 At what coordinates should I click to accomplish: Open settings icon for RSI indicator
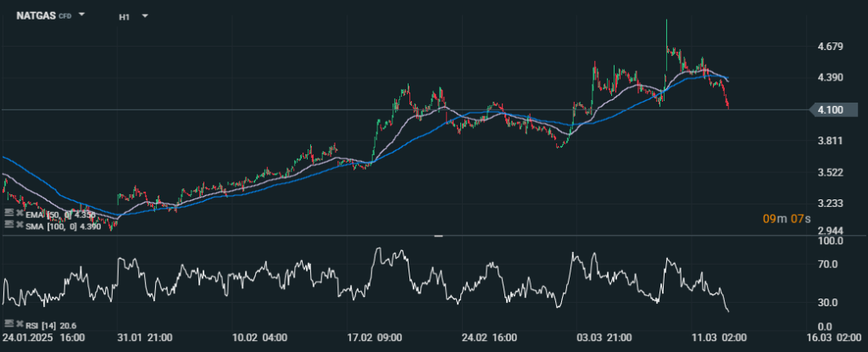[8, 324]
